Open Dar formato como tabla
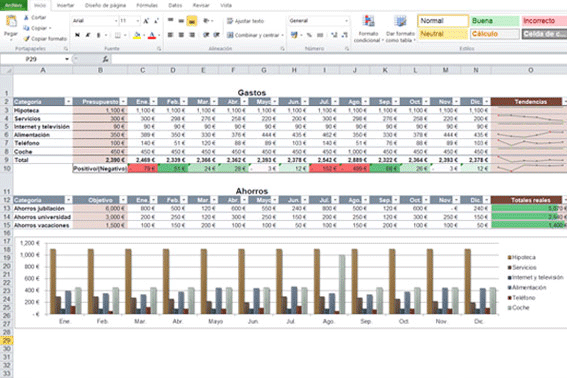Screen dimensions: 567x378 point(400,29)
